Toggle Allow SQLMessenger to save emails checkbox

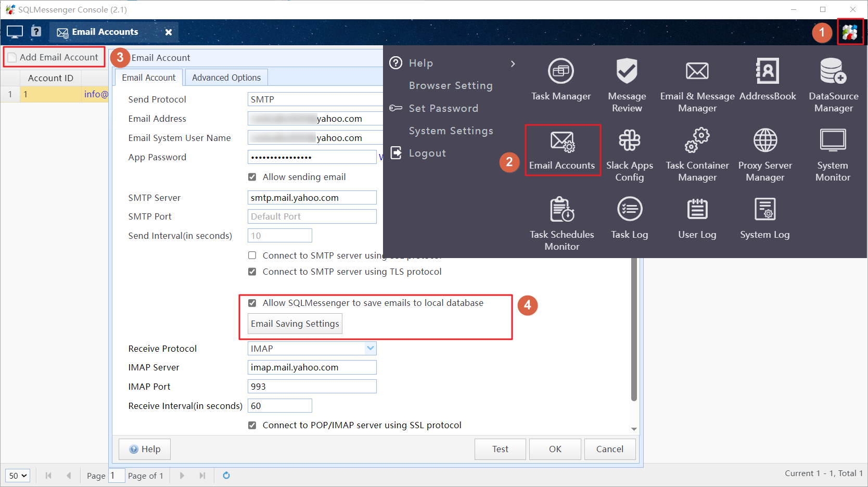point(252,303)
